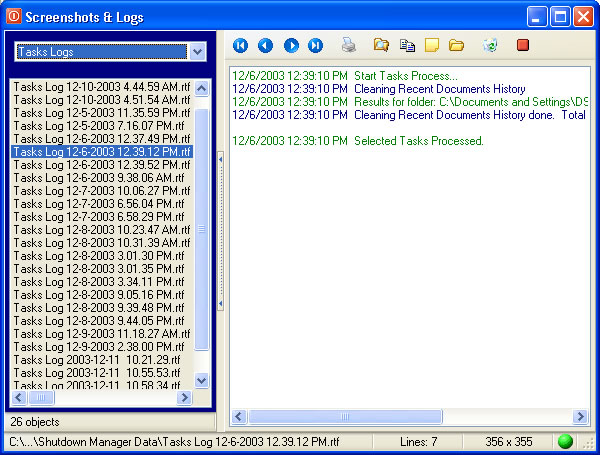Jump to the last log entry

pos(316,45)
